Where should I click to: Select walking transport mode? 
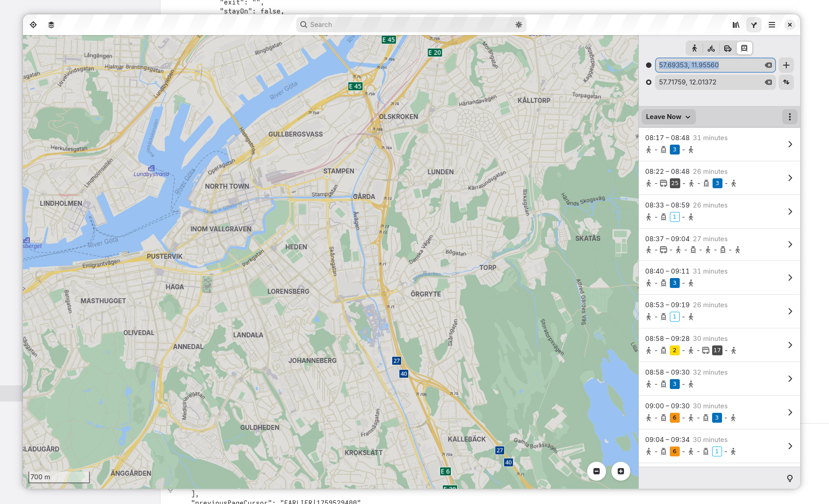[695, 48]
